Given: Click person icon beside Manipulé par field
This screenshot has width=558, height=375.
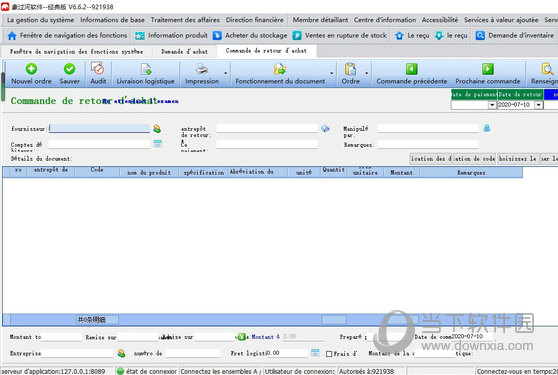Looking at the screenshot, I should point(487,128).
